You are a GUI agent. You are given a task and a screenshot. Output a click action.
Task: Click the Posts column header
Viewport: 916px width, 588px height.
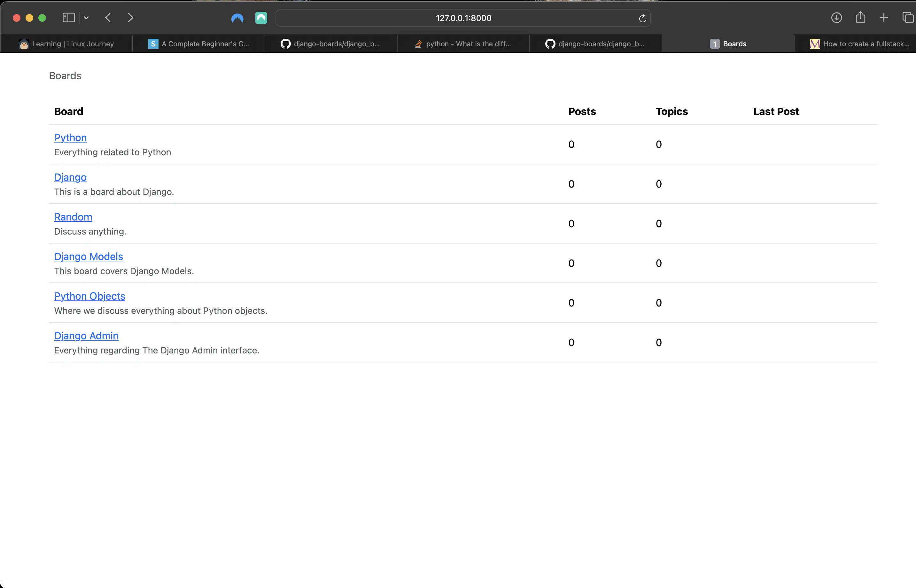tap(582, 112)
